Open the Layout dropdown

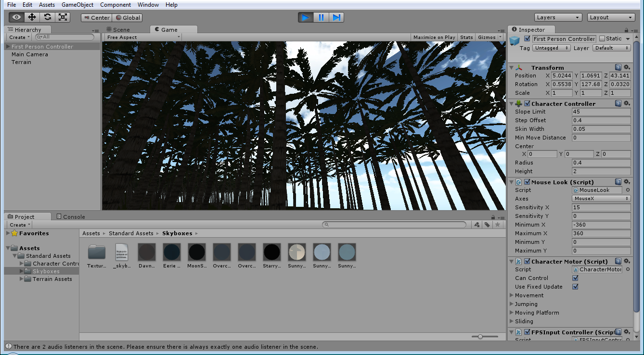(611, 17)
